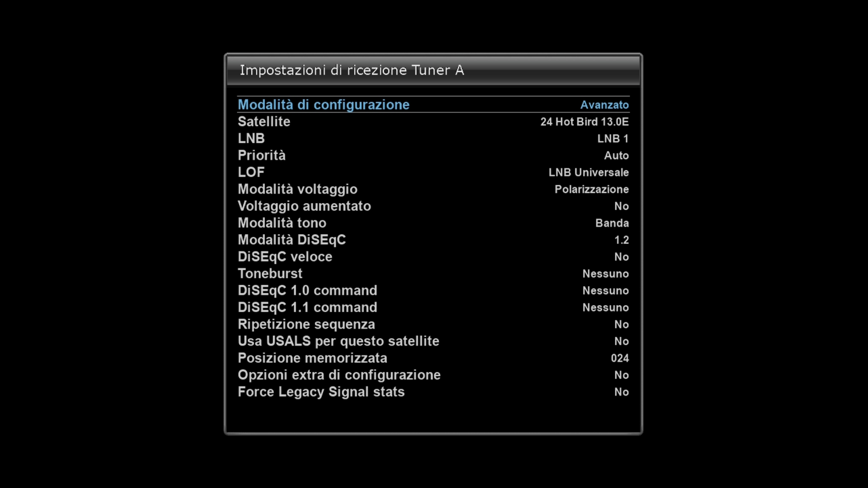This screenshot has width=868, height=488.
Task: Select the 'Voltaggio aumentato' row label
Action: [x=304, y=206]
